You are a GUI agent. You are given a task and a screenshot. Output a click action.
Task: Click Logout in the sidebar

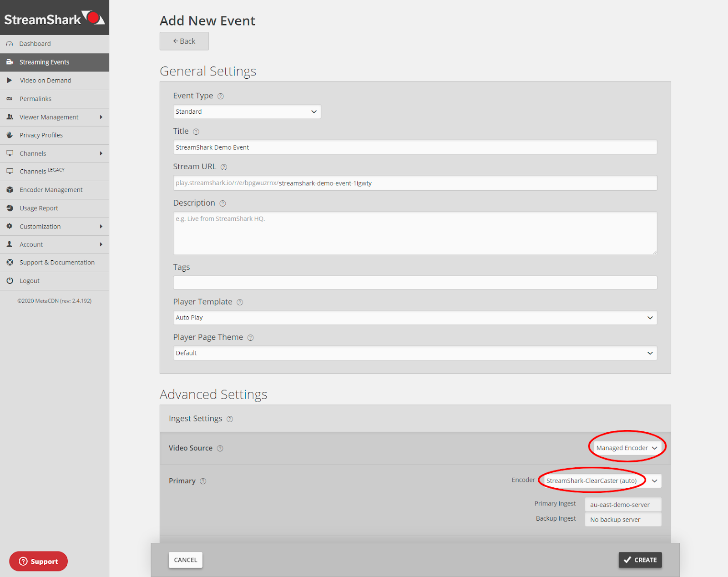(x=55, y=281)
